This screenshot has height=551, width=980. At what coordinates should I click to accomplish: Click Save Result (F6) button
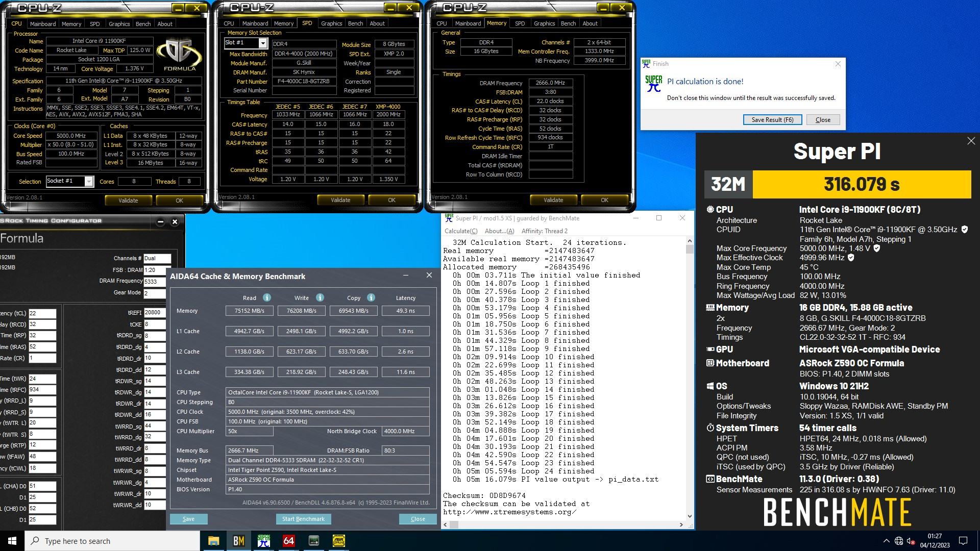[x=772, y=120]
